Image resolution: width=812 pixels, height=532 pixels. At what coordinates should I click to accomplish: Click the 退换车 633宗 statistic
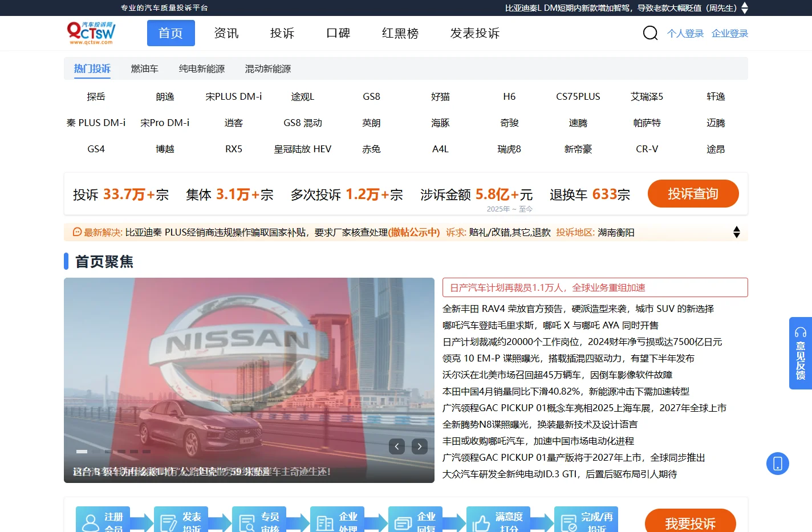click(x=590, y=194)
